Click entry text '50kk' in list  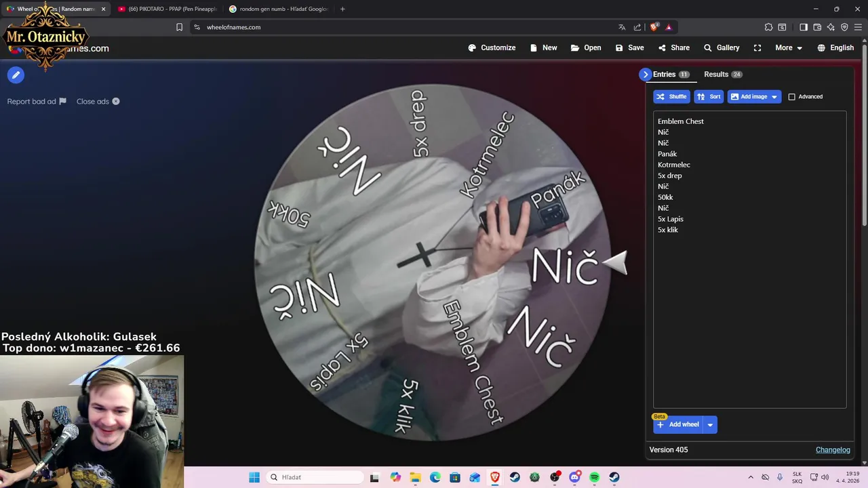tap(665, 197)
